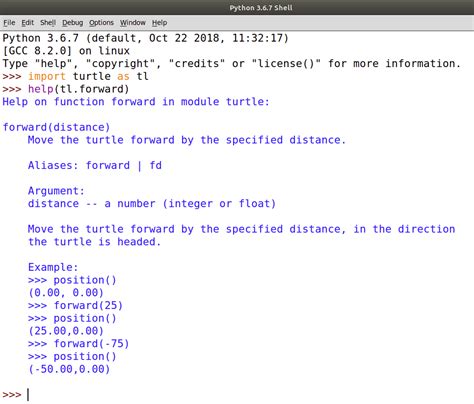This screenshot has height=404, width=474.
Task: Click the 'forward(-75)' example line
Action: pos(78,344)
